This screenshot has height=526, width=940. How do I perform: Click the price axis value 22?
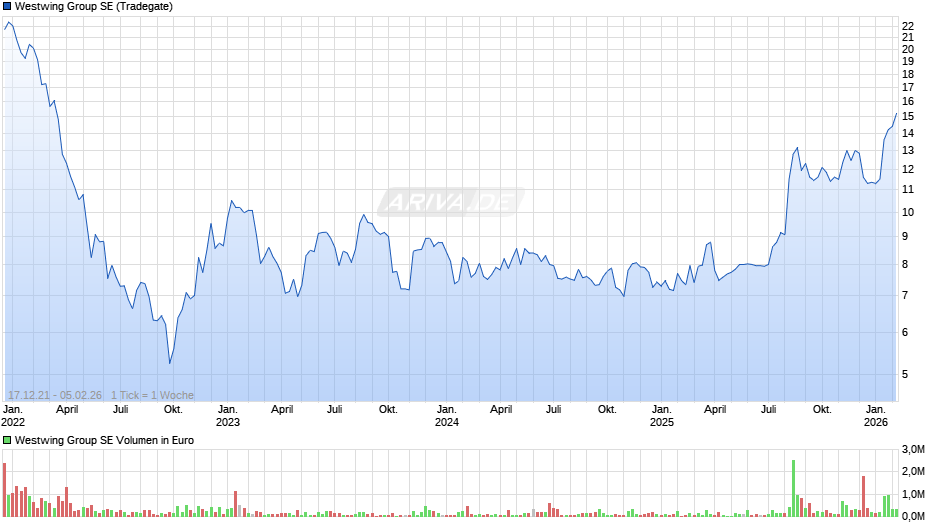coord(908,26)
